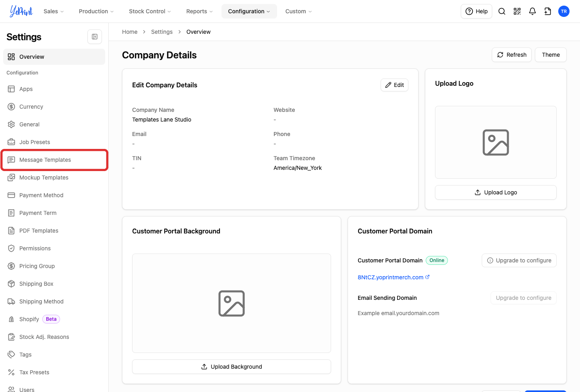The image size is (580, 392).
Task: Open the QR code scanner icon
Action: [x=517, y=11]
